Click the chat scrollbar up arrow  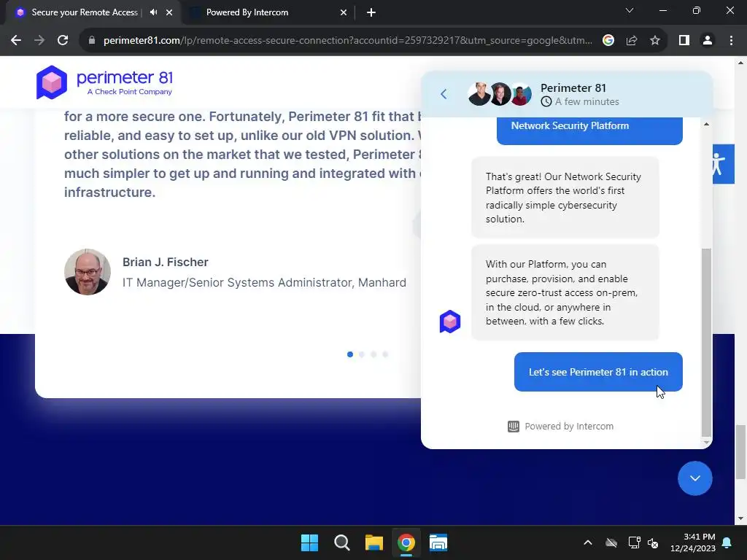pyautogui.click(x=706, y=124)
